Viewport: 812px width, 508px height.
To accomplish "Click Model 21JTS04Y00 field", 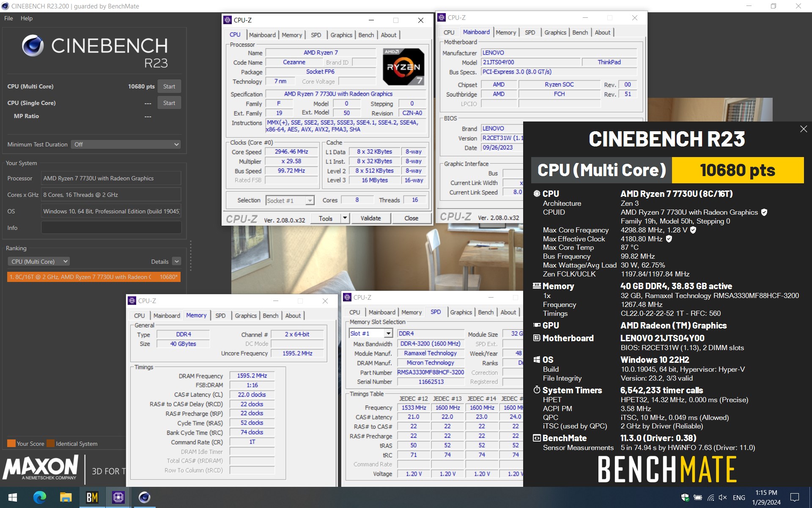I will (531, 62).
